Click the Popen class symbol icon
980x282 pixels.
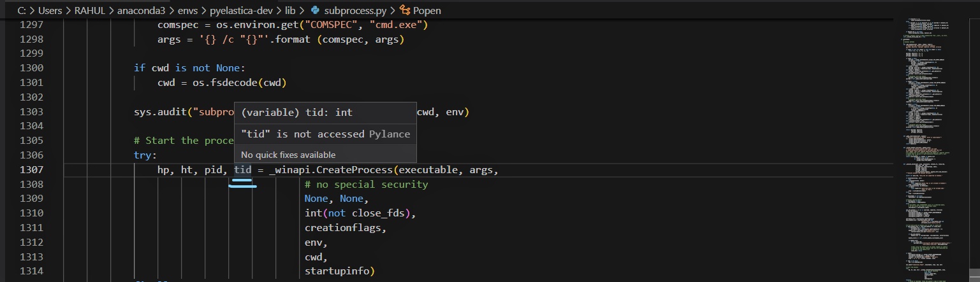pos(405,10)
